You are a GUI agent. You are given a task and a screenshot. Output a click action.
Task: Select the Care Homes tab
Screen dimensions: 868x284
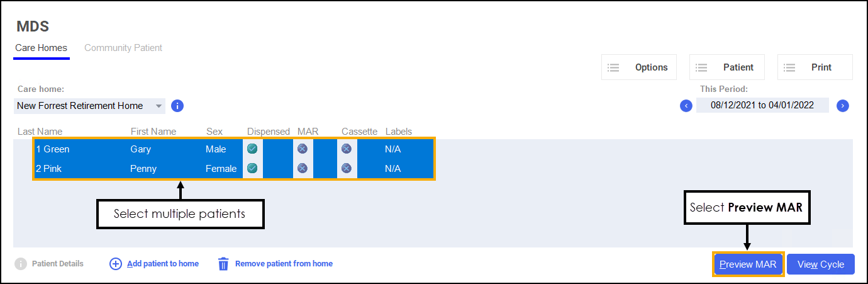(x=41, y=48)
